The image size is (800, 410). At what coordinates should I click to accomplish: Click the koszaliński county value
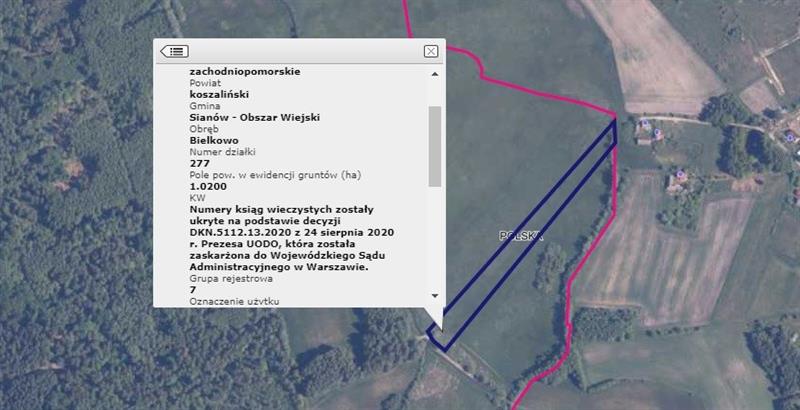[x=219, y=94]
